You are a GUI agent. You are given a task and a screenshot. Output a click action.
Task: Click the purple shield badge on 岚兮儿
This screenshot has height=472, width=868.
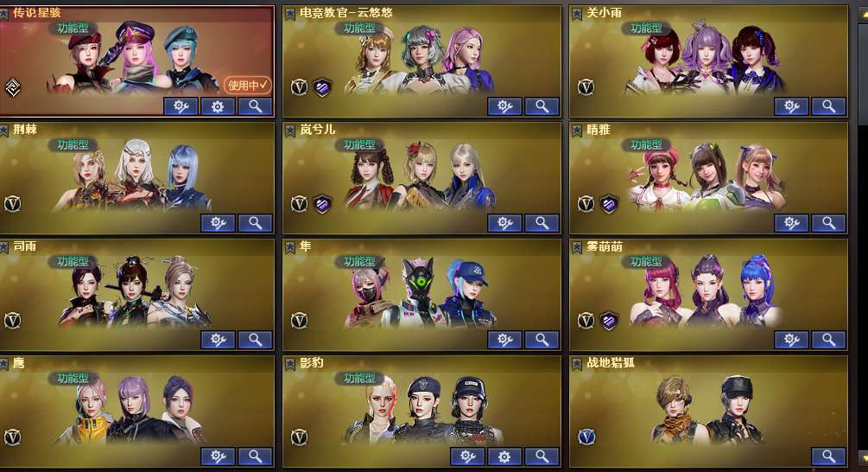coord(322,204)
